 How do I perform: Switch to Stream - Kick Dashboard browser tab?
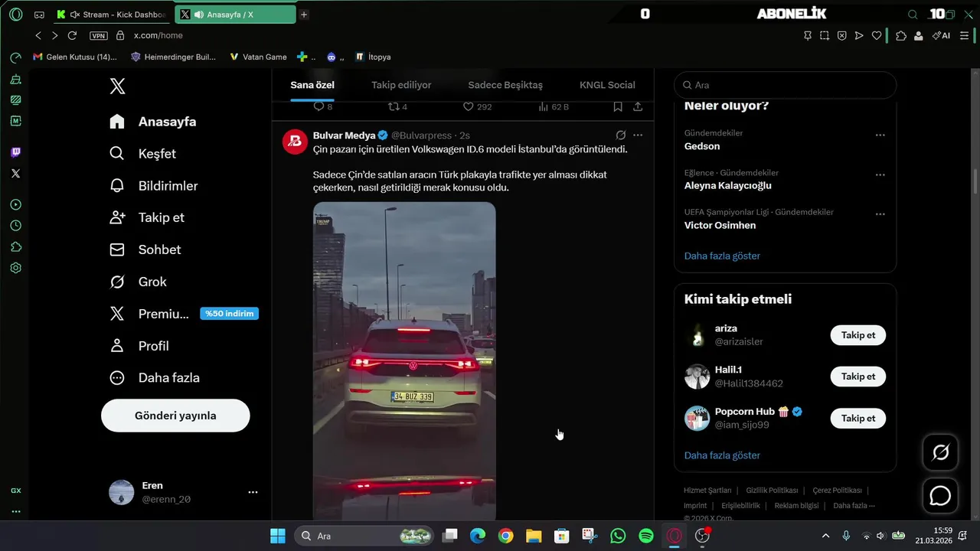(112, 15)
